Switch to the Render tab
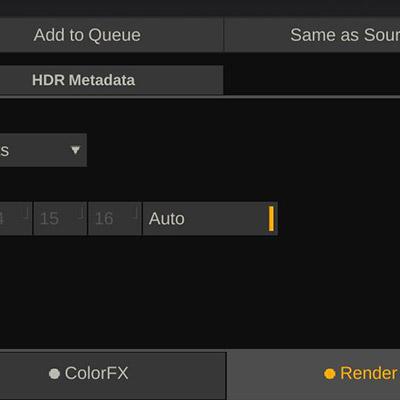Image resolution: width=400 pixels, height=400 pixels. point(314,374)
